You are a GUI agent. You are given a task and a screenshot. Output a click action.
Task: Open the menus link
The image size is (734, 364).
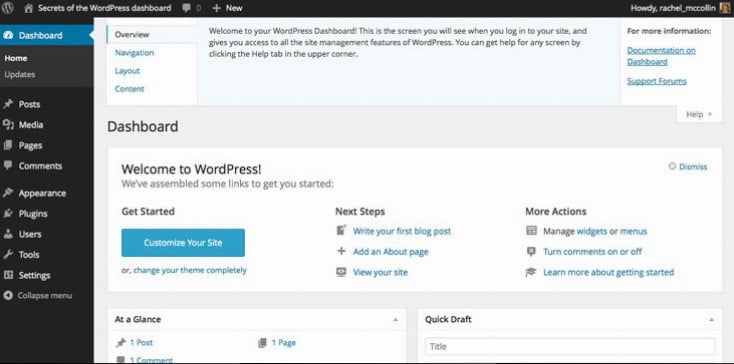pyautogui.click(x=633, y=231)
